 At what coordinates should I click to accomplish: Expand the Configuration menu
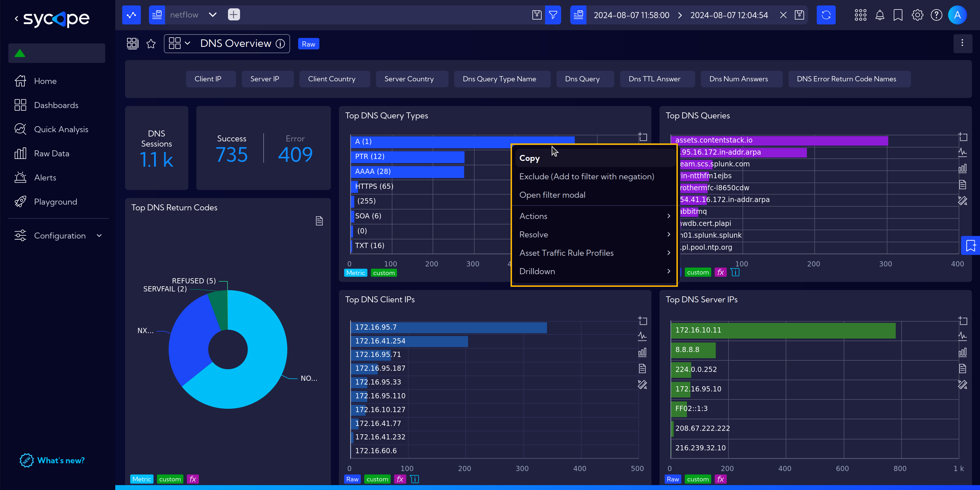tap(58, 235)
